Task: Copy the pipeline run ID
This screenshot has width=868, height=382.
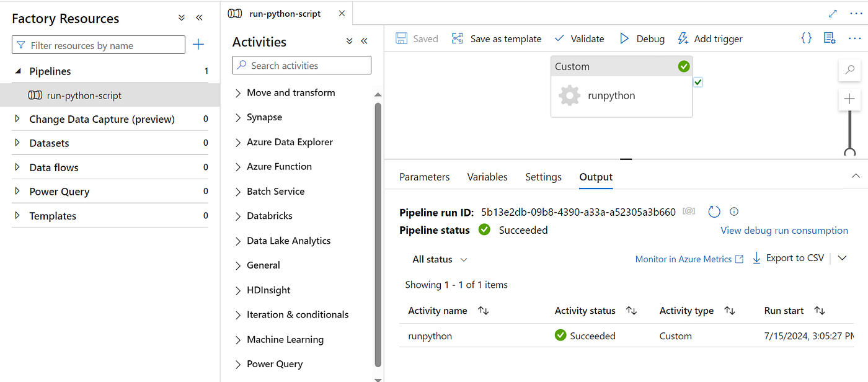Action: (x=689, y=212)
